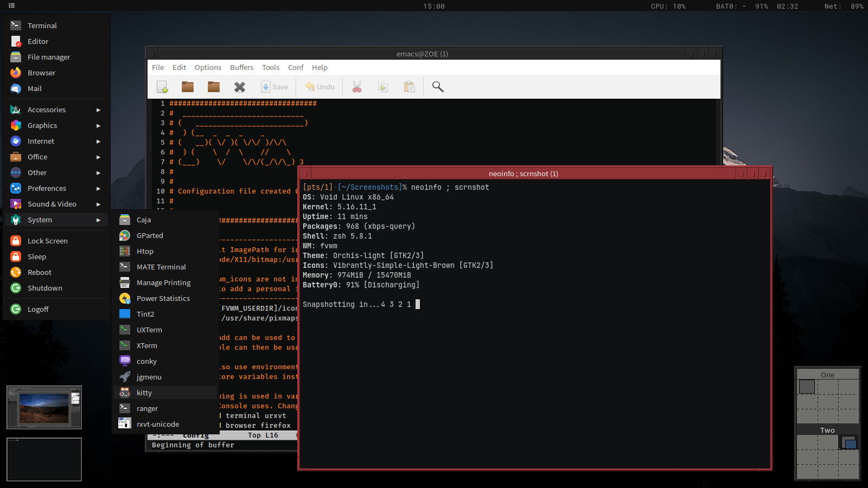Viewport: 868px width, 488px height.
Task: Open Firefox Browser from root menu
Action: 41,73
